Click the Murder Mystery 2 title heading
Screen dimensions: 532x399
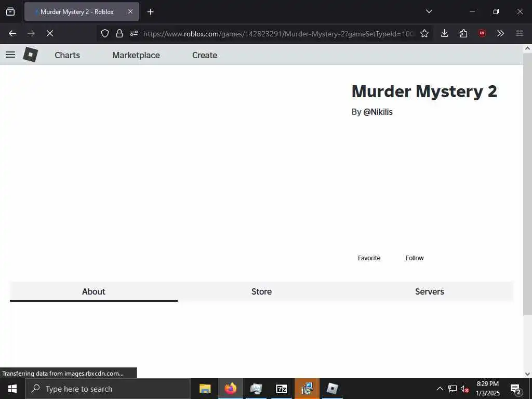[x=424, y=91]
